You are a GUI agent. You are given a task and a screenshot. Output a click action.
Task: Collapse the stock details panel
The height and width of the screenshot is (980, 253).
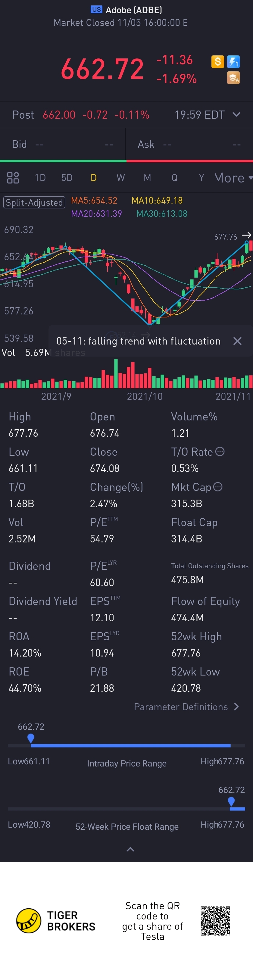(130, 850)
